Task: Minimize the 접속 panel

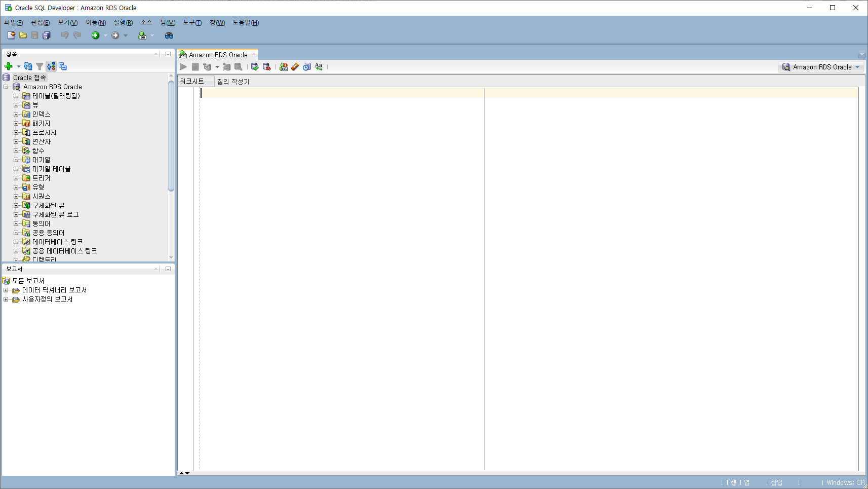Action: pyautogui.click(x=168, y=54)
